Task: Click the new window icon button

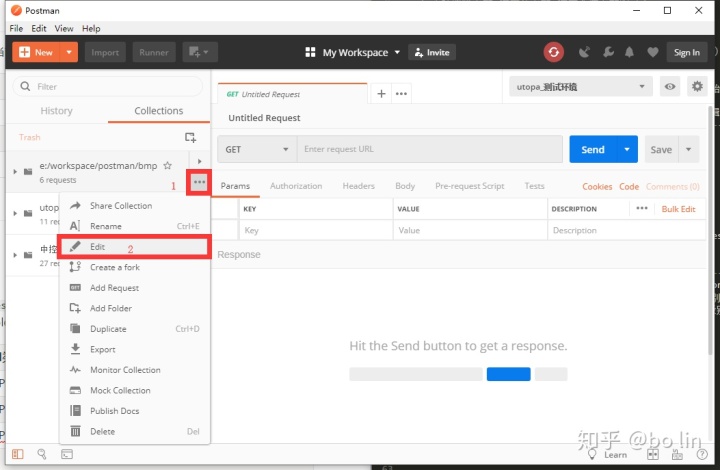Action: (199, 52)
